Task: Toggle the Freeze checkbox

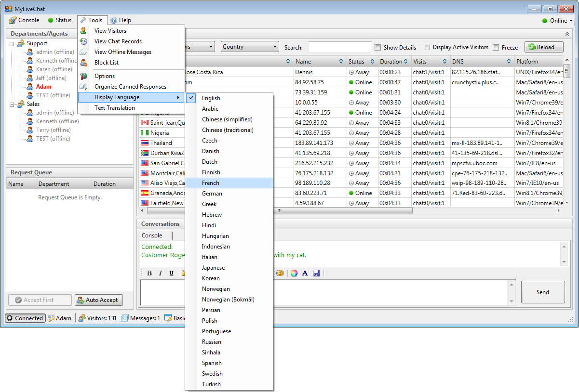Action: pos(496,48)
